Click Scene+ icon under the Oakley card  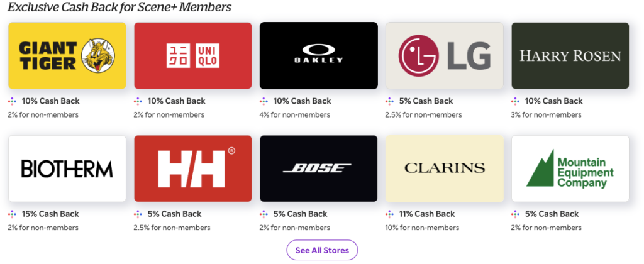click(264, 101)
